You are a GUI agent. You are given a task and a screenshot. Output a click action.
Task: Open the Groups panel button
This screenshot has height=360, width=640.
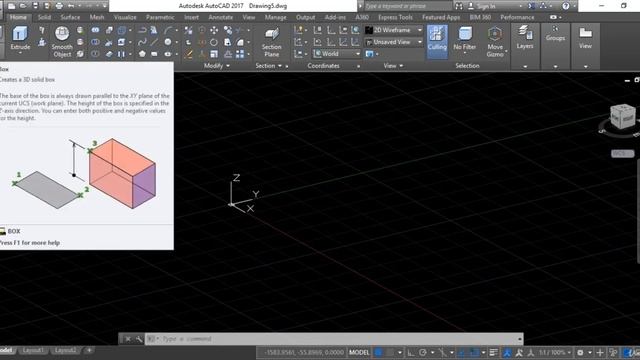tap(555, 33)
